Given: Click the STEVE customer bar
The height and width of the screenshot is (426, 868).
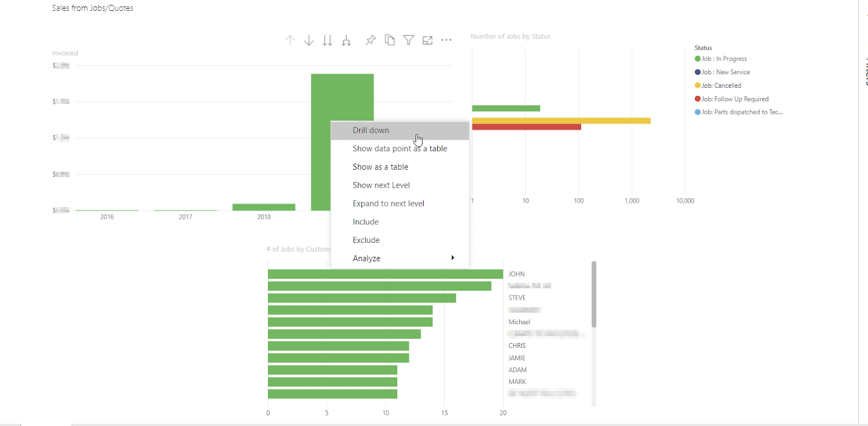Looking at the screenshot, I should 362,298.
